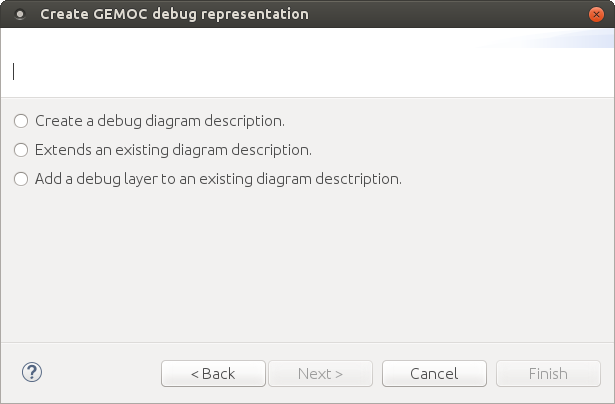Viewport: 615px width, 404px height.
Task: Click the 'Add a debug layer' option label text
Action: pyautogui.click(x=218, y=180)
